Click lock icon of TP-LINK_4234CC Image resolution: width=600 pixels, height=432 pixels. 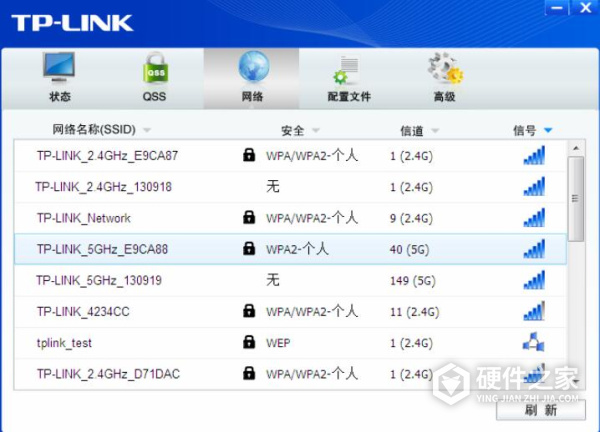coord(249,311)
